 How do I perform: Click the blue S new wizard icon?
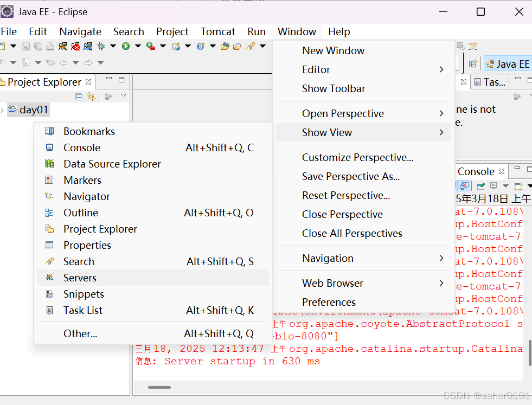coord(201,46)
